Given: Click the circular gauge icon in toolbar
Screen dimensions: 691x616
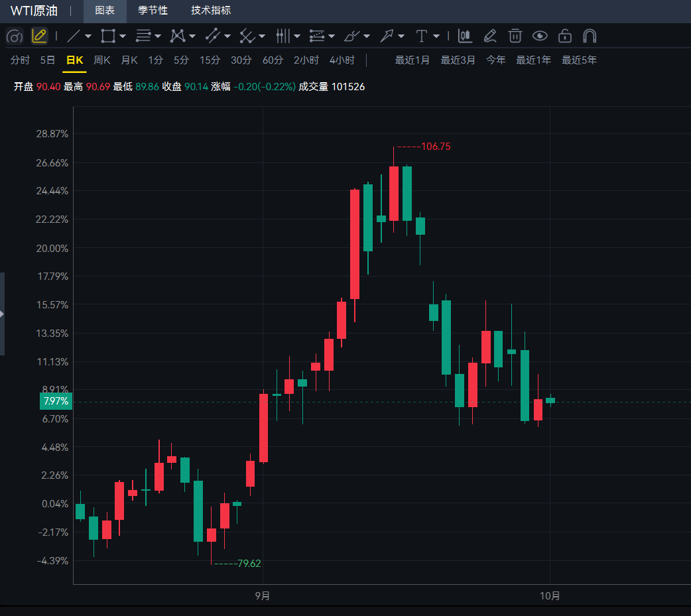Looking at the screenshot, I should 15,36.
